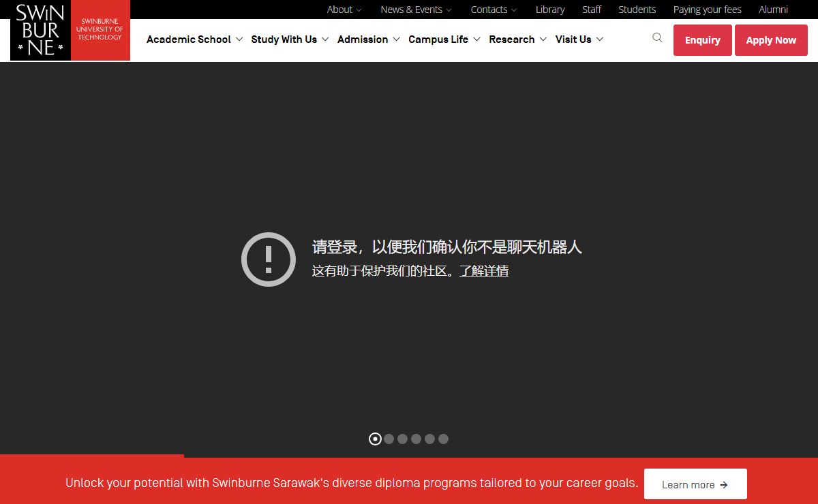Select the fourth carousel slide dot
This screenshot has width=818, height=504.
416,439
